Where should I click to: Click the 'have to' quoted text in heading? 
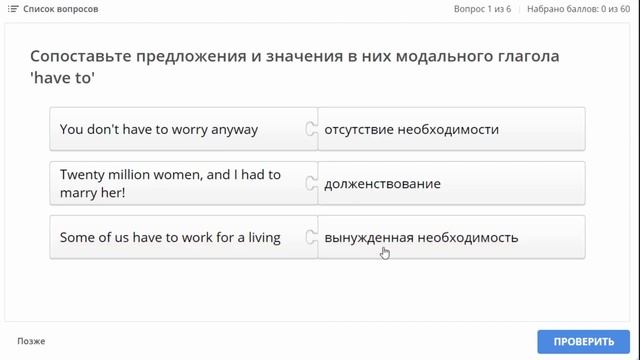point(62,78)
